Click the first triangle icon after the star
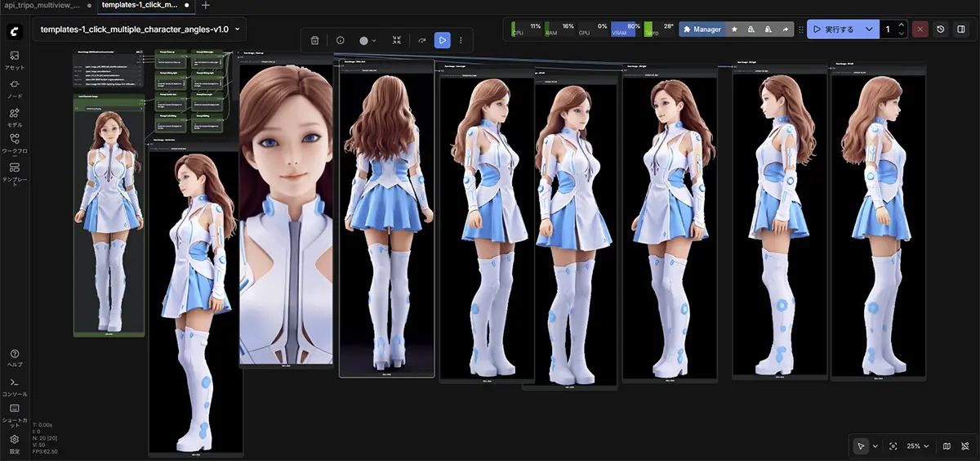Viewport: 980px width, 461px height. pyautogui.click(x=751, y=29)
